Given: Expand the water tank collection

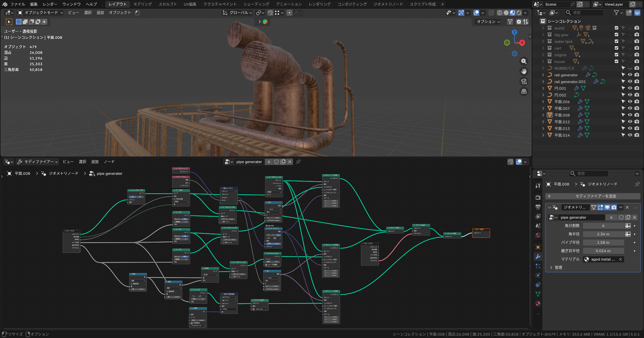Looking at the screenshot, I should point(543,42).
